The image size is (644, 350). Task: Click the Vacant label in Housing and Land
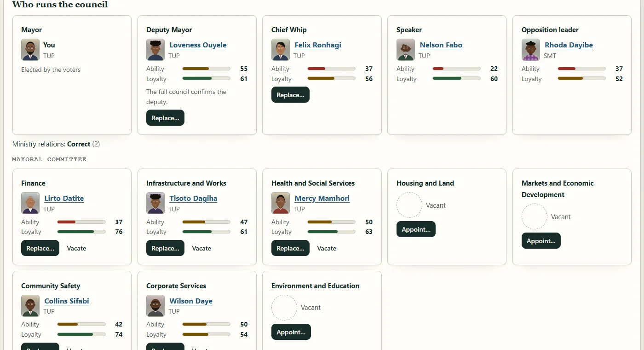(x=436, y=205)
